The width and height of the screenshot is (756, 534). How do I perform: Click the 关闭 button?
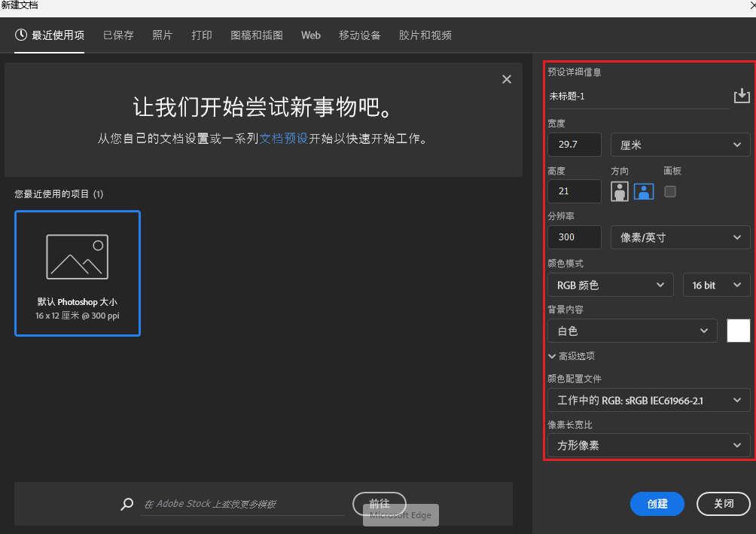723,504
